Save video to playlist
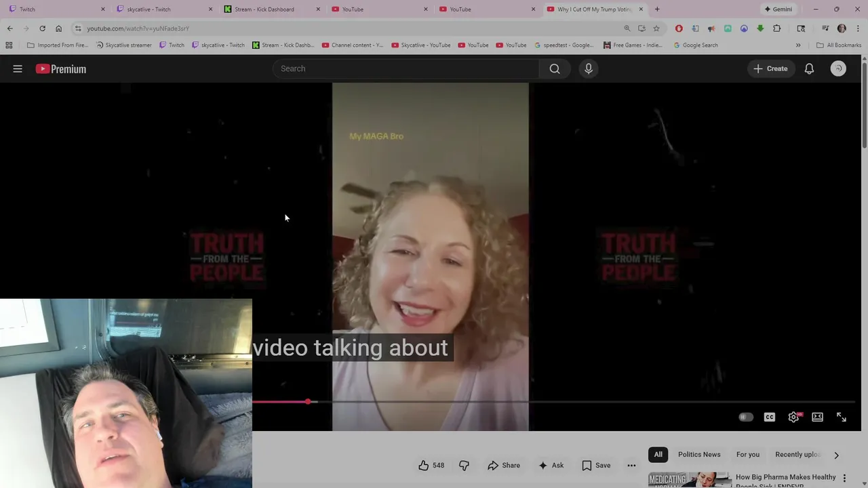The image size is (868, 488). coord(596,465)
